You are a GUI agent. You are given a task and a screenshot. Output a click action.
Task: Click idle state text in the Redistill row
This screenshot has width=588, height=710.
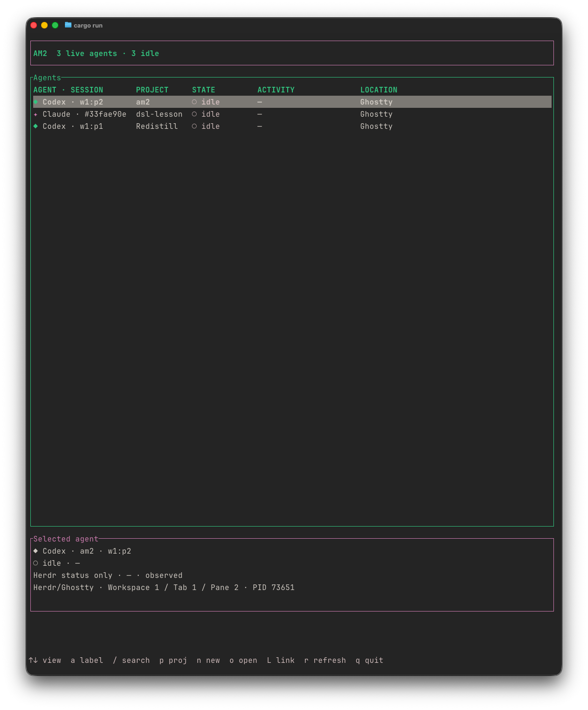(211, 126)
